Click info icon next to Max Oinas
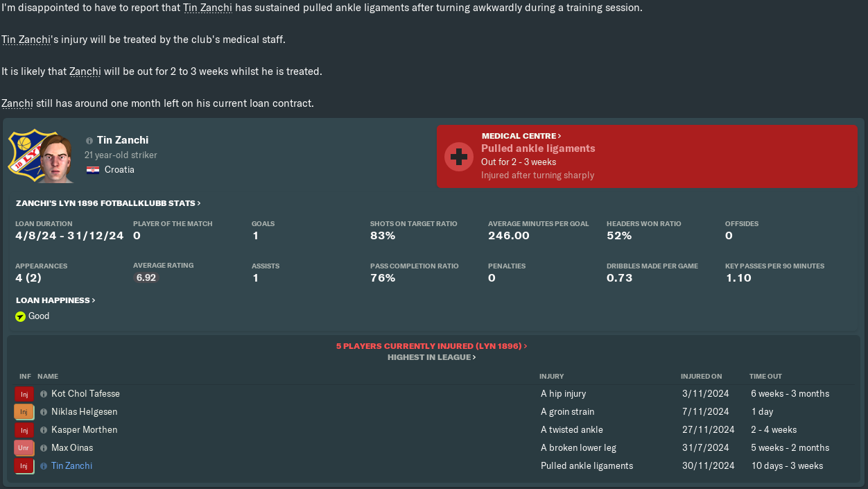The width and height of the screenshot is (868, 489). click(44, 448)
